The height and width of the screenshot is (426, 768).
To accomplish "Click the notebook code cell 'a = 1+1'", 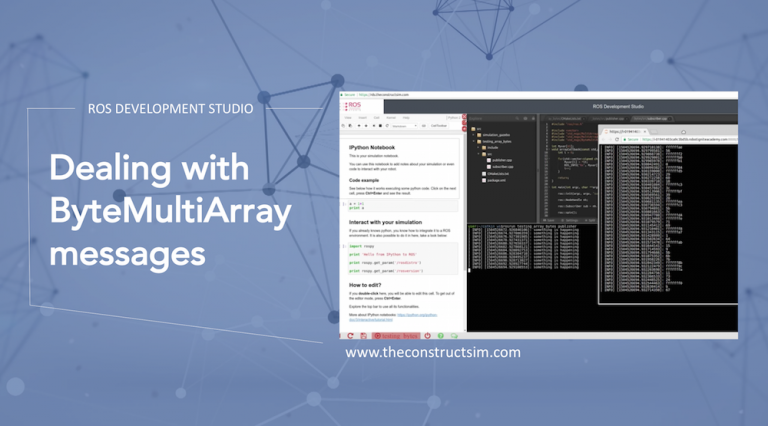I will click(404, 206).
